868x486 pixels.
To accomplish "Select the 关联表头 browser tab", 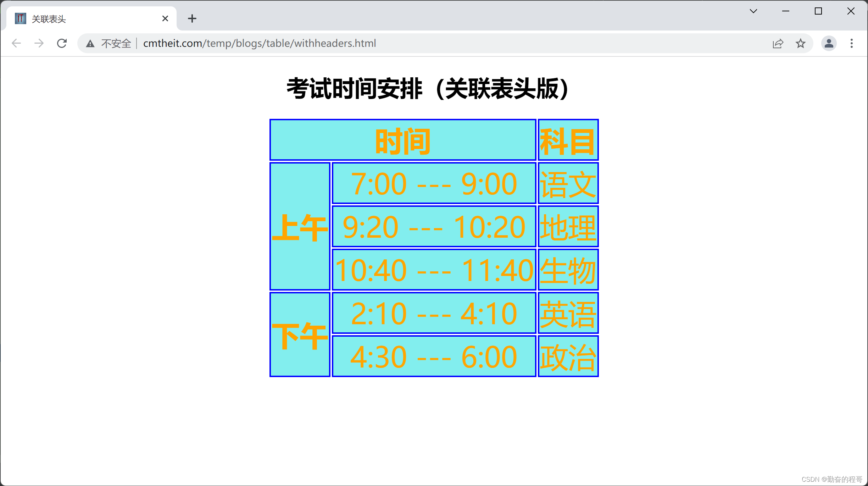I will (91, 18).
